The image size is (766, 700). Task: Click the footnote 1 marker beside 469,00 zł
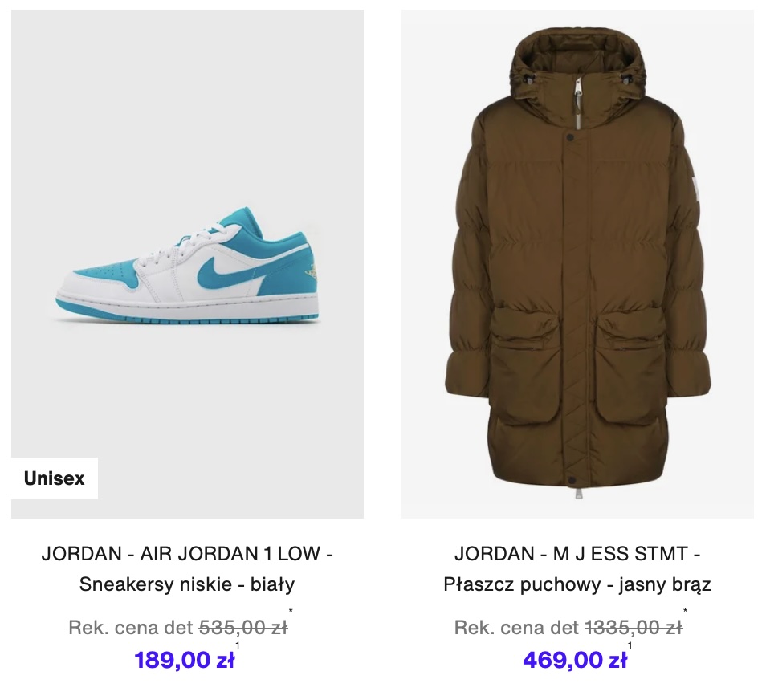630,645
